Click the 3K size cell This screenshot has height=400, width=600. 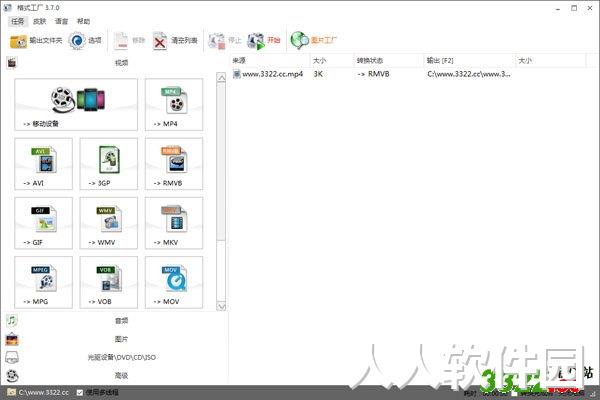point(318,74)
